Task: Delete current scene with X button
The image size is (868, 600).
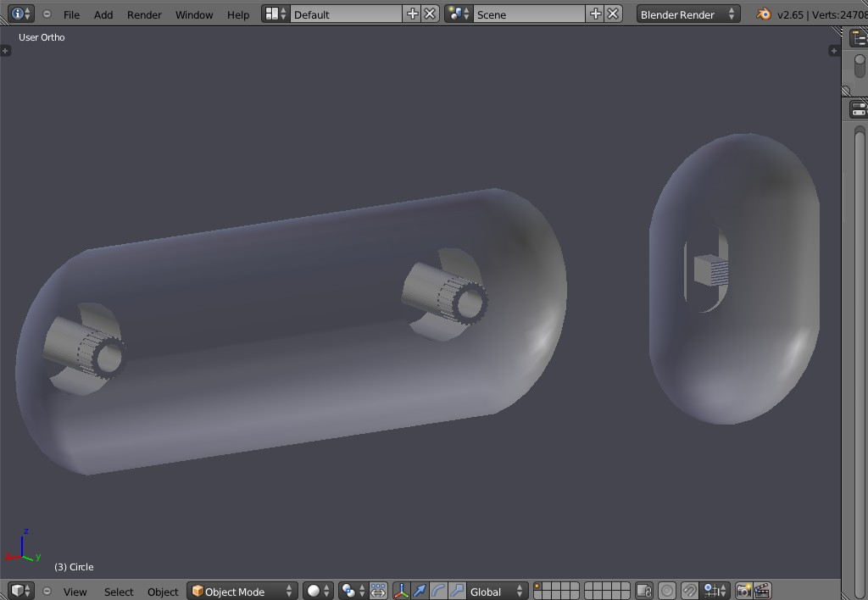Action: pos(613,13)
